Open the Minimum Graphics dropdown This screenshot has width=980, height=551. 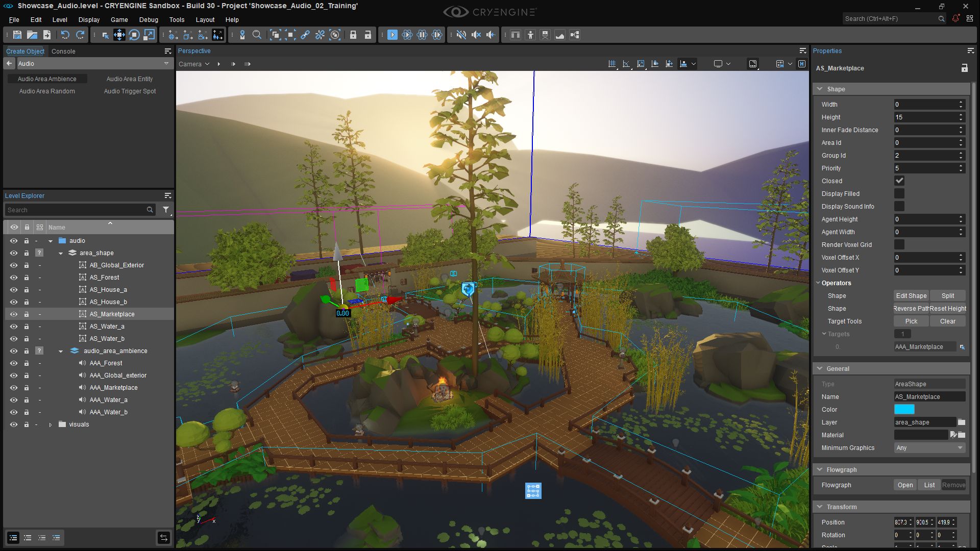click(x=929, y=448)
